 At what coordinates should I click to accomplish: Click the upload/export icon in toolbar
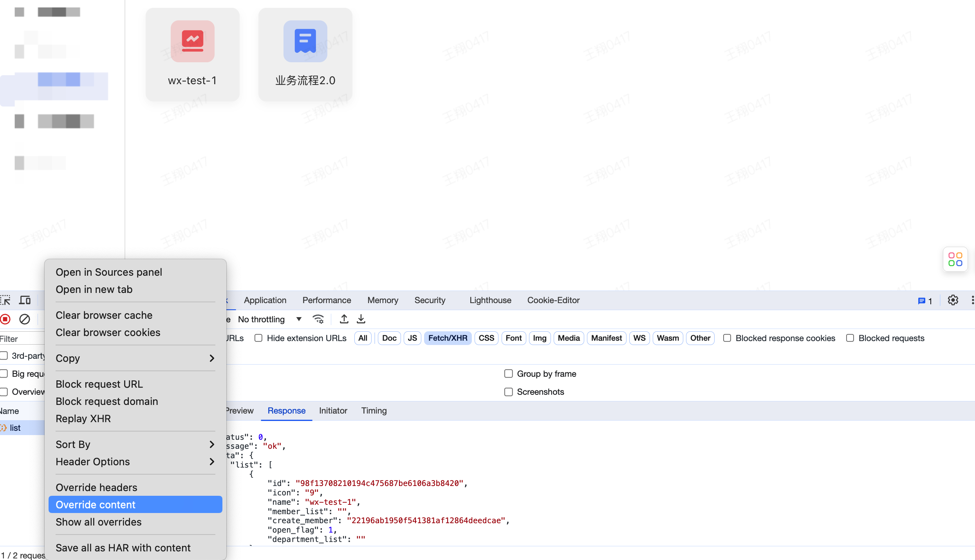click(343, 319)
